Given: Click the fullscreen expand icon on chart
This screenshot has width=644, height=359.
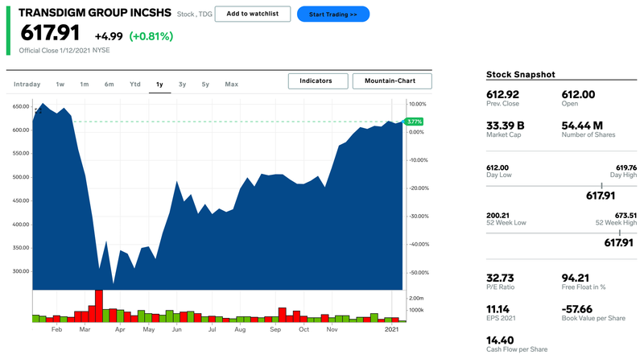Looking at the screenshot, I should pos(38,110).
